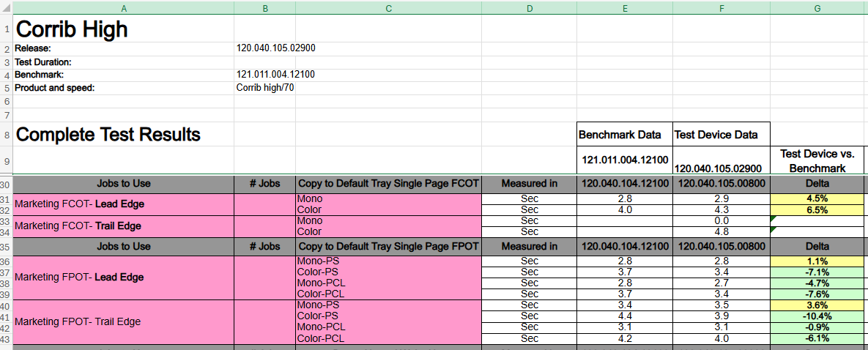
Task: Click the green -10.4% delta cell
Action: [817, 316]
